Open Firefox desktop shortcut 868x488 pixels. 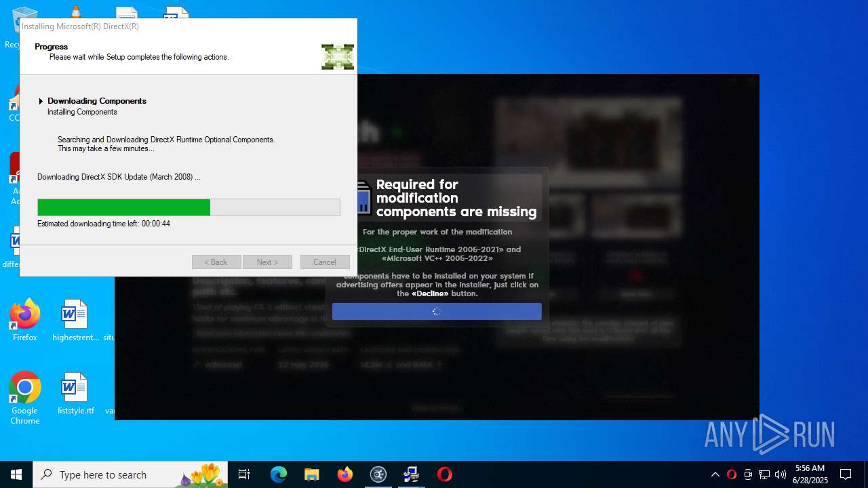[x=25, y=321]
